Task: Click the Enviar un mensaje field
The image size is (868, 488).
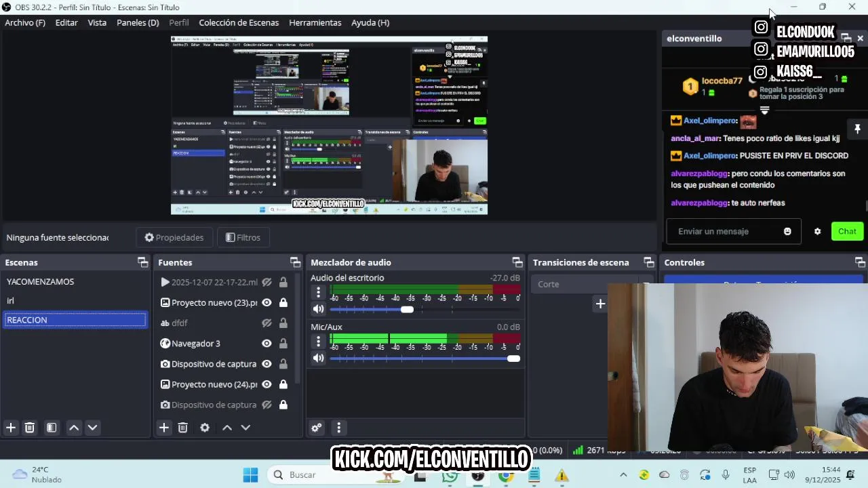Action: click(734, 232)
